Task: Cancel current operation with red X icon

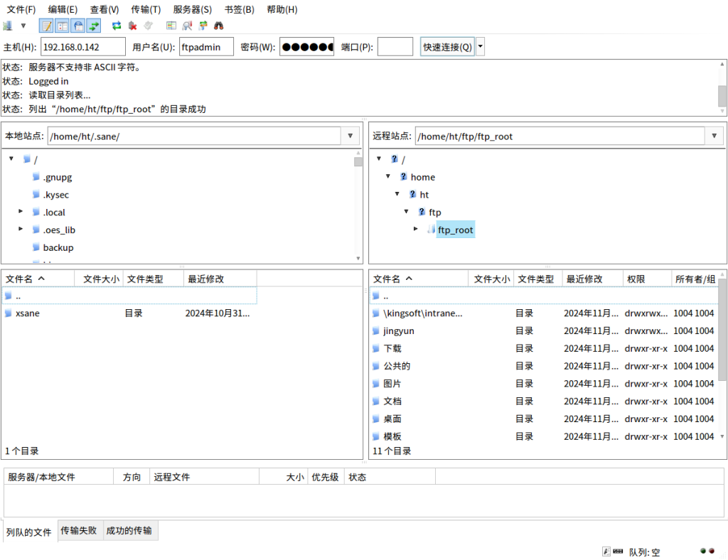Action: pos(132,26)
